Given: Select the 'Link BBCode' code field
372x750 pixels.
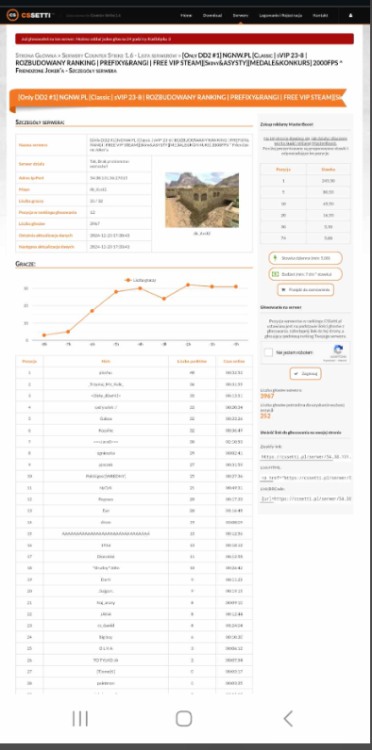Looking at the screenshot, I should [x=306, y=498].
